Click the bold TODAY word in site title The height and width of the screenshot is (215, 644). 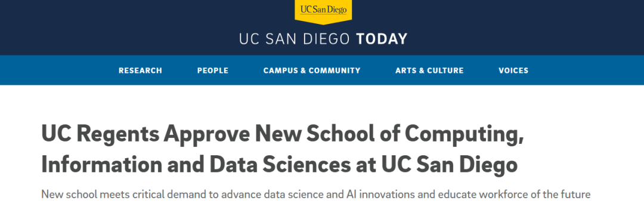[382, 39]
